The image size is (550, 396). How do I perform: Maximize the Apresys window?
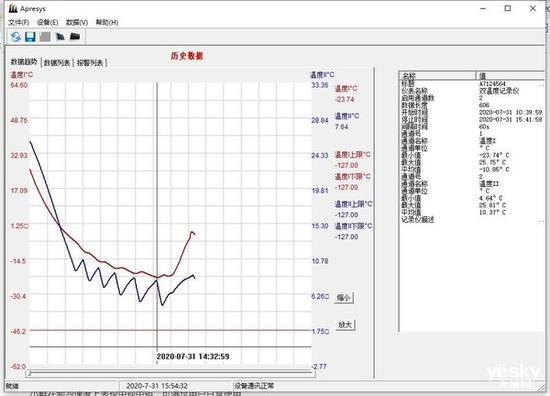pyautogui.click(x=508, y=8)
